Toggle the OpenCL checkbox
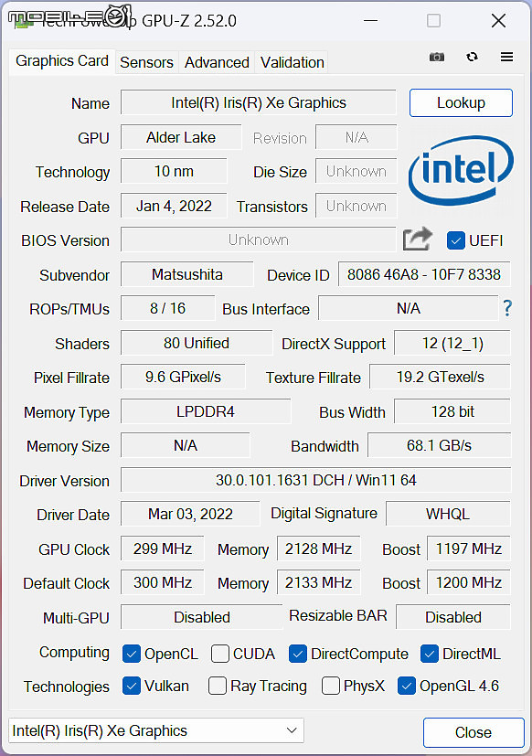The height and width of the screenshot is (756, 532). pos(132,654)
